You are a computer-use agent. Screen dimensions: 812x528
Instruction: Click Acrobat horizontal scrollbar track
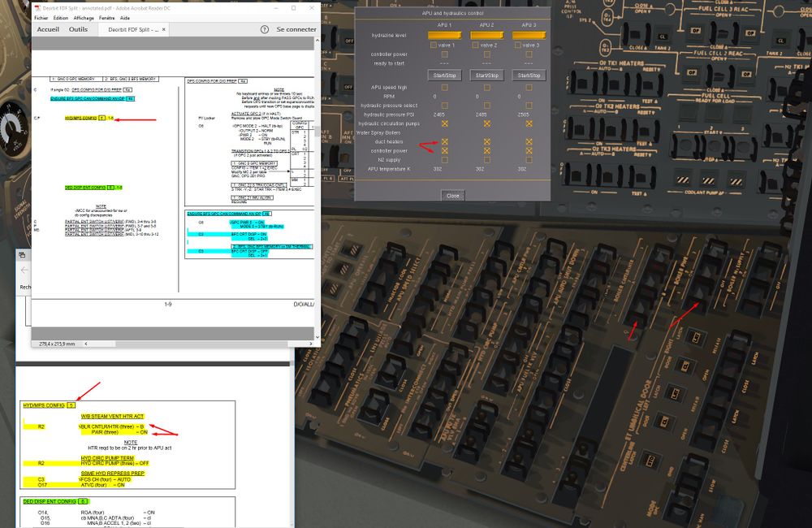(x=197, y=344)
